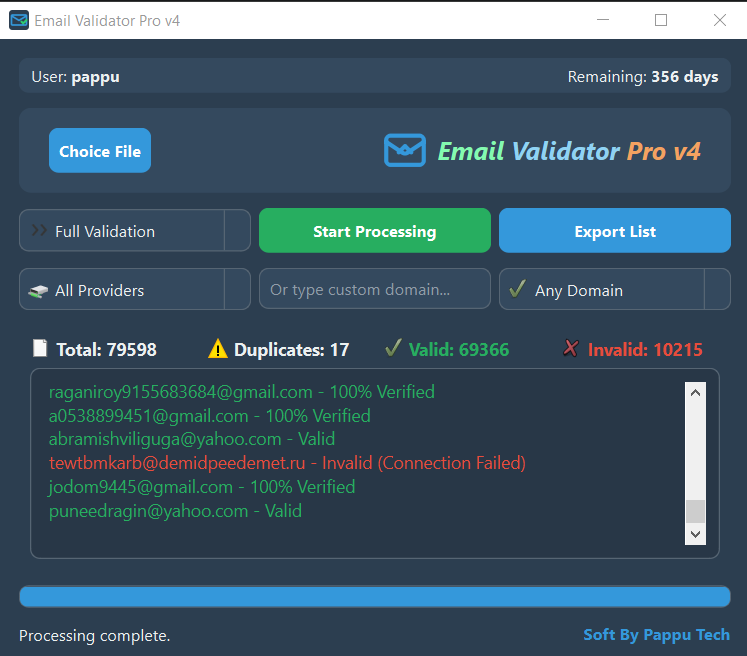This screenshot has width=747, height=656.
Task: Click the Invalid: 10215 counter
Action: coord(645,350)
